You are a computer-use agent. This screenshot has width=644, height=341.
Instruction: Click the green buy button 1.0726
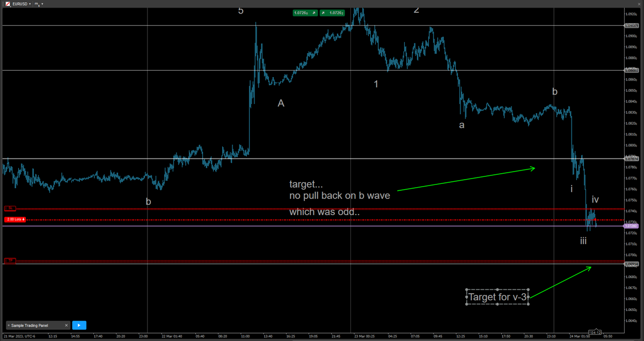point(333,12)
